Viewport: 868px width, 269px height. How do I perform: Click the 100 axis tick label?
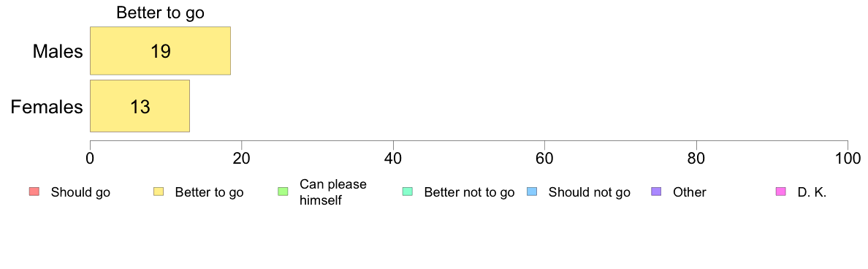pos(847,158)
